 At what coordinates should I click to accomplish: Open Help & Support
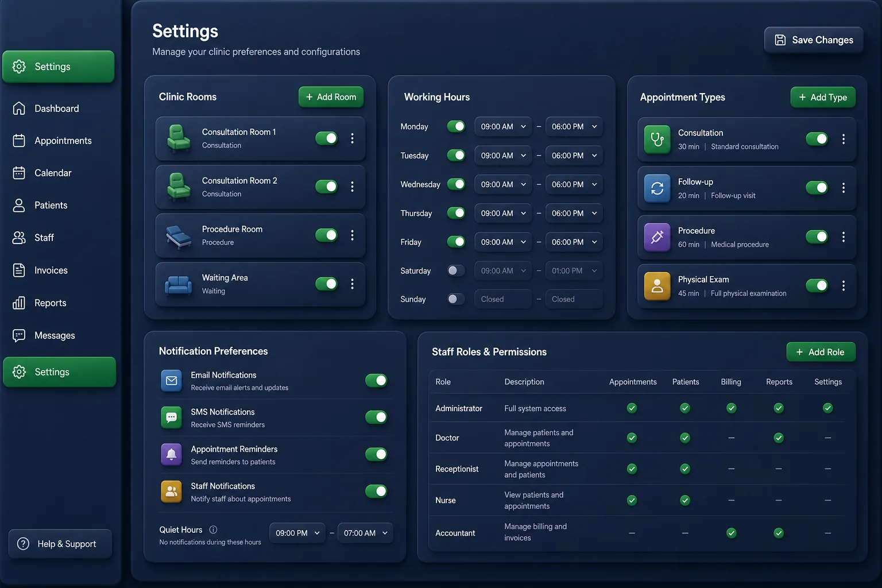point(60,544)
